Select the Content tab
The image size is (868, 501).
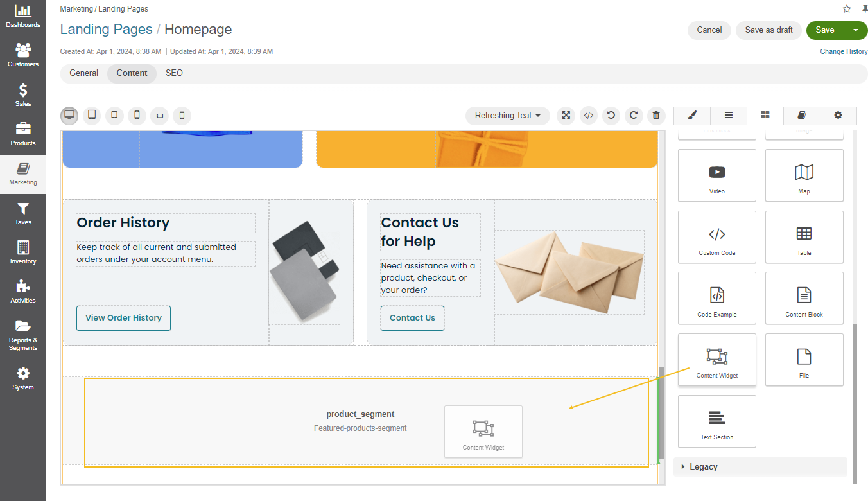(x=132, y=73)
